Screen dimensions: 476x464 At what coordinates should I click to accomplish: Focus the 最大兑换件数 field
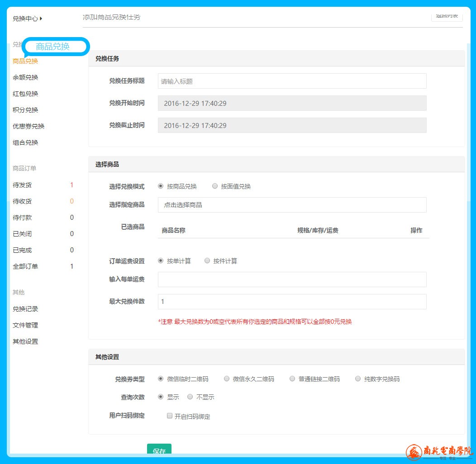click(x=292, y=302)
